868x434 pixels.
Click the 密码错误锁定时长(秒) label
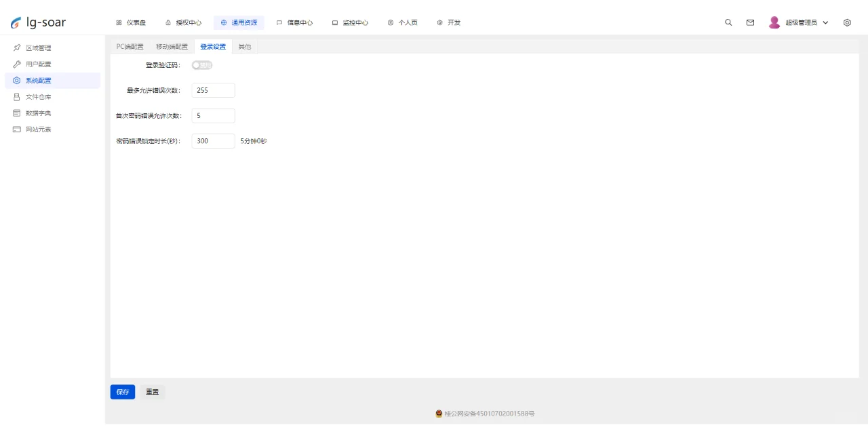click(x=149, y=141)
